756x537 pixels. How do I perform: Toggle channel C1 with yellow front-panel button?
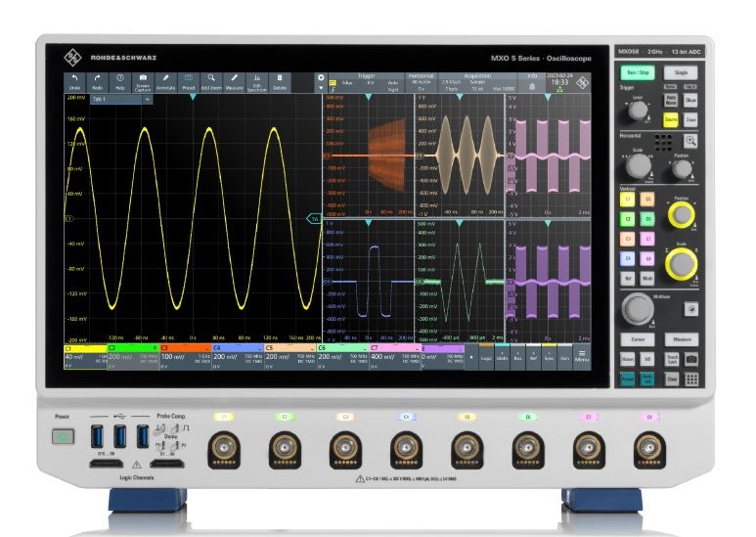coord(627,200)
